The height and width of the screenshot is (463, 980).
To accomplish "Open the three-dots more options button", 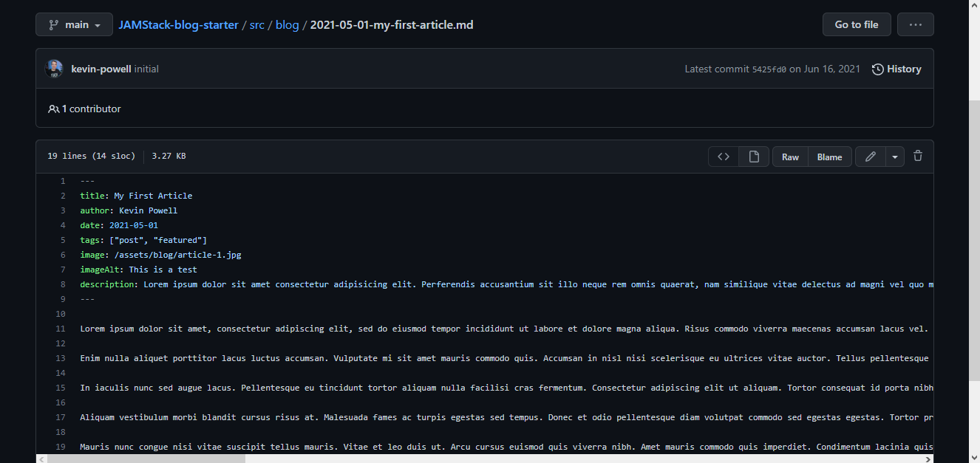I will pos(915,24).
